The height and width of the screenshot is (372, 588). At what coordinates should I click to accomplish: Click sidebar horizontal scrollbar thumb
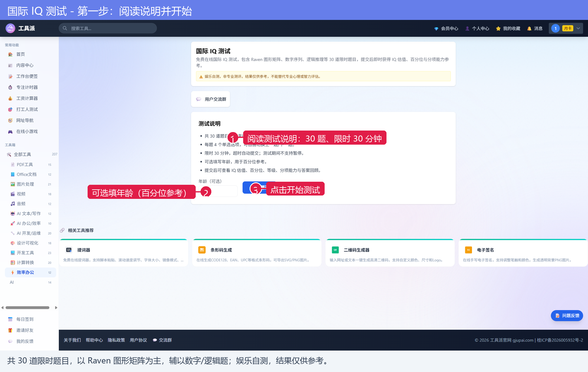click(x=28, y=308)
